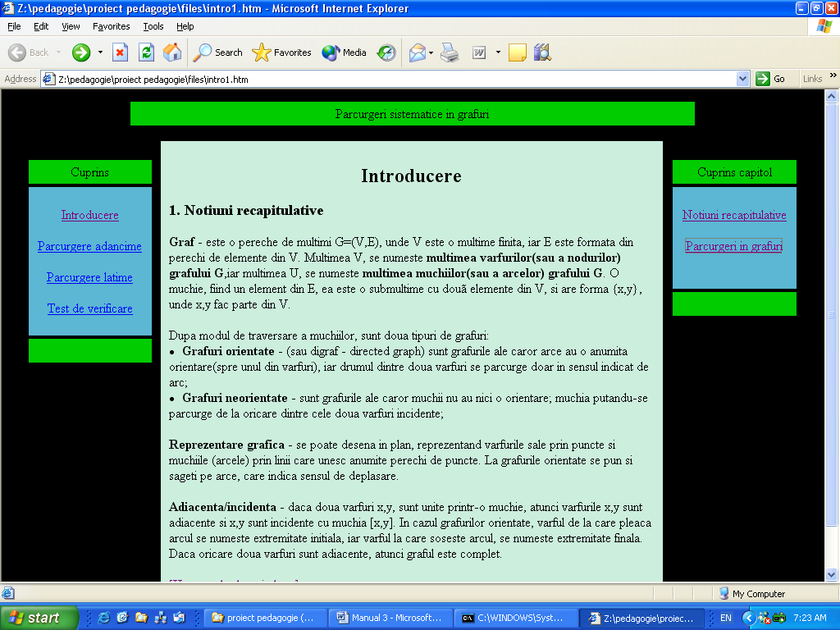The image size is (840, 630).
Task: Open the Help menu
Action: coord(185,26)
